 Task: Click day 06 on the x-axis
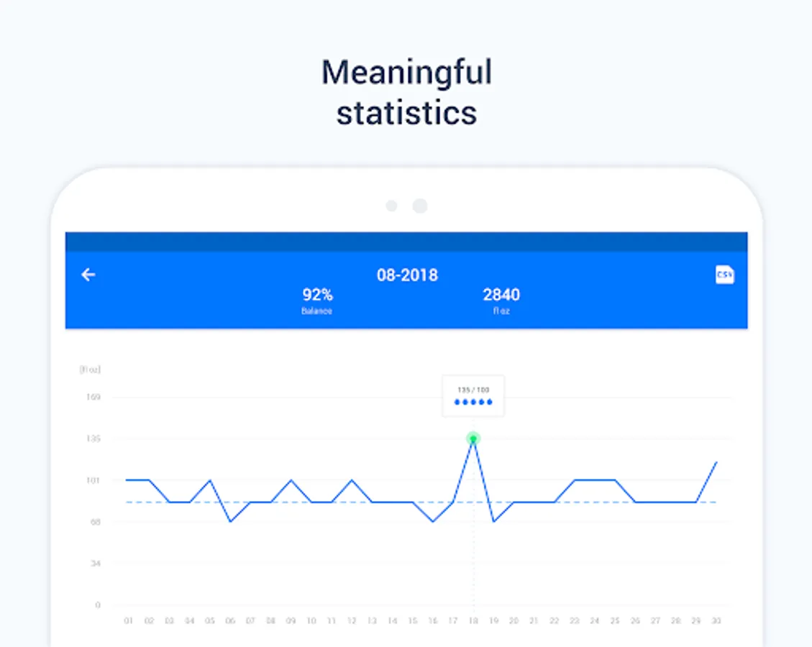coord(230,620)
